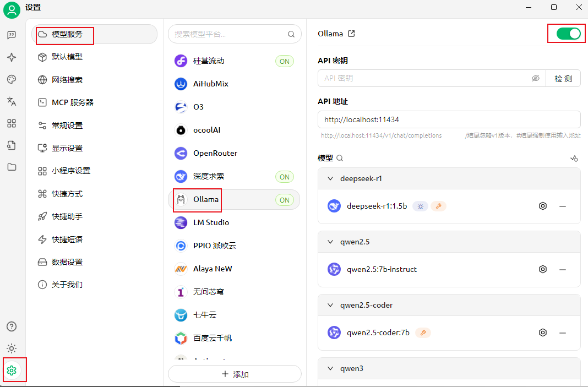Remove the deepseek-r1:1.5b model
The image size is (588, 387).
(563, 206)
